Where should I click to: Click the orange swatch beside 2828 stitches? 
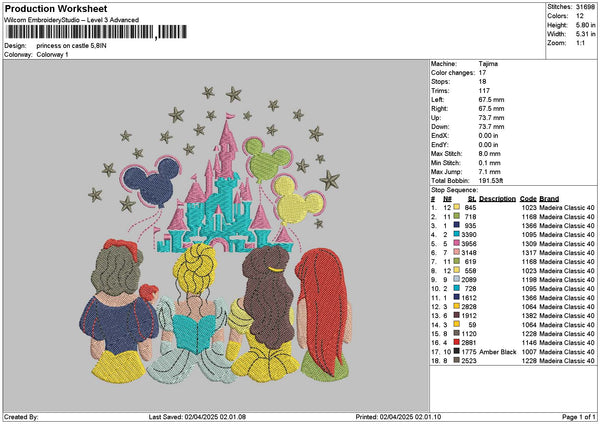(x=457, y=306)
